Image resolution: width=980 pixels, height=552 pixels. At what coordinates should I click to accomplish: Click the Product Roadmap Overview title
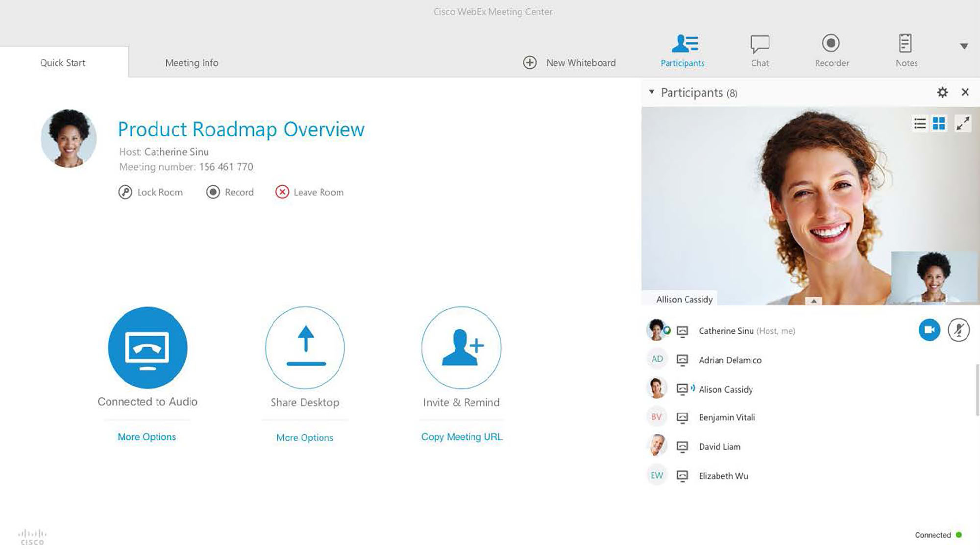[241, 129]
